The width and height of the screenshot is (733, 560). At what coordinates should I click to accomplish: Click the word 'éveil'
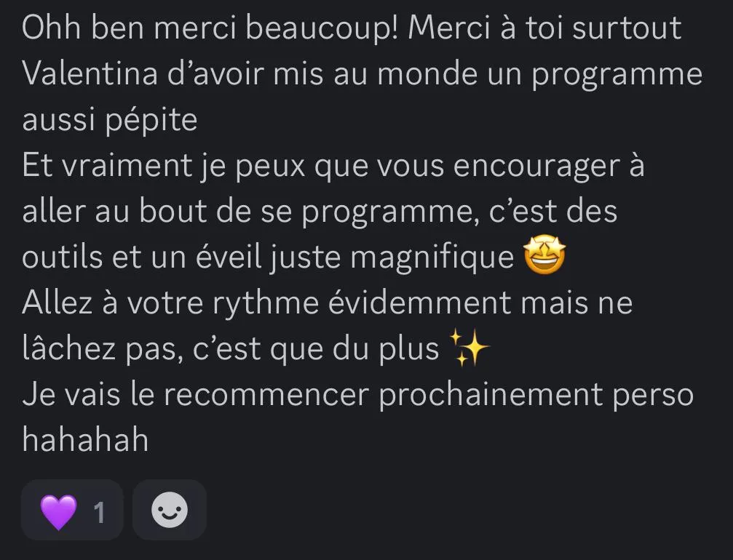228,257
